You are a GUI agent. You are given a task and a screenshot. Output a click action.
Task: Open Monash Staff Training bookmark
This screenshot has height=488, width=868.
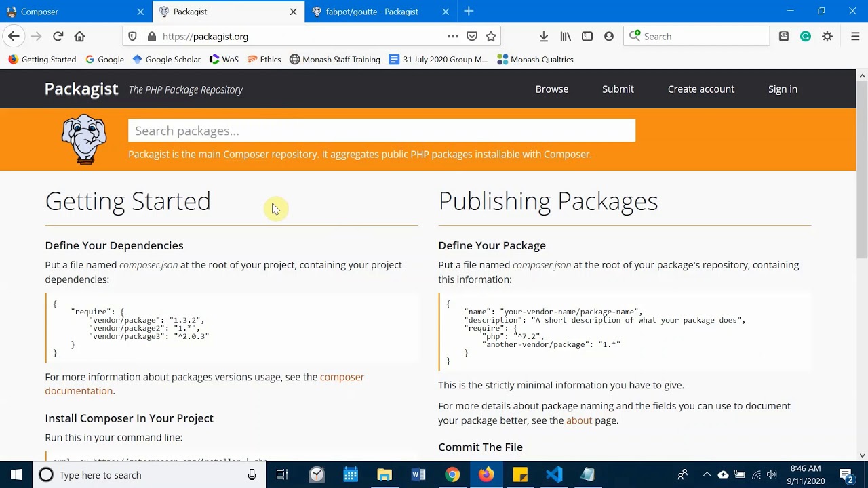tap(335, 60)
